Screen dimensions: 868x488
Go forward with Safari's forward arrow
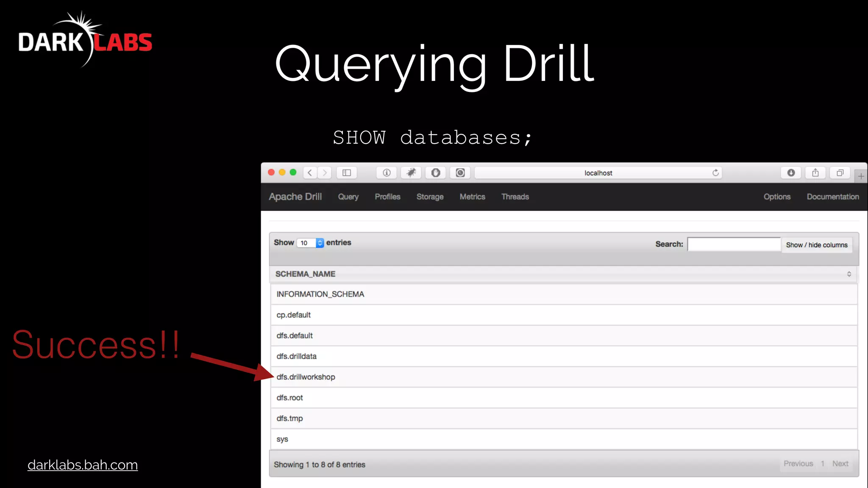tap(325, 173)
